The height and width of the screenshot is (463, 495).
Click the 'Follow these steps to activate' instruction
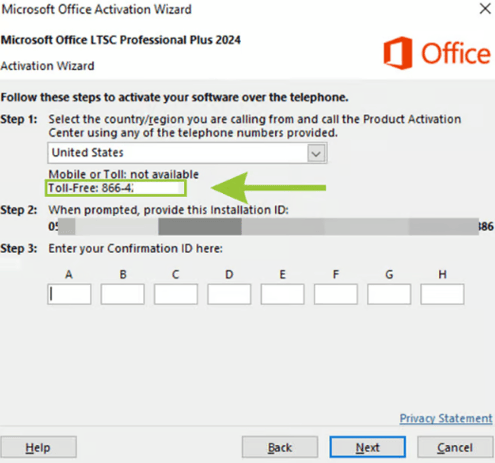pyautogui.click(x=174, y=97)
